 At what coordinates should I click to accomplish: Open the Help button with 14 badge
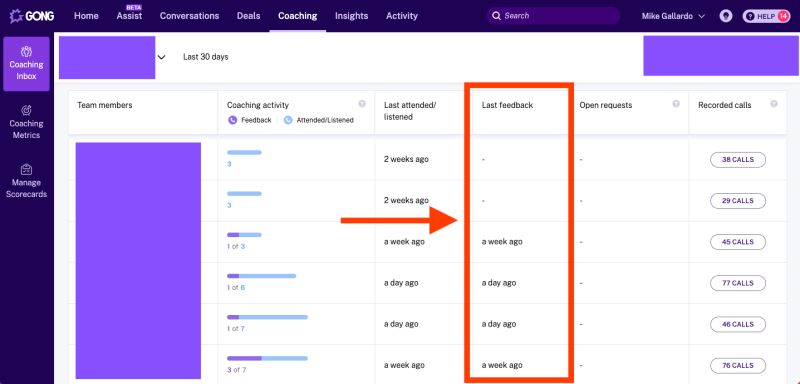coord(766,16)
